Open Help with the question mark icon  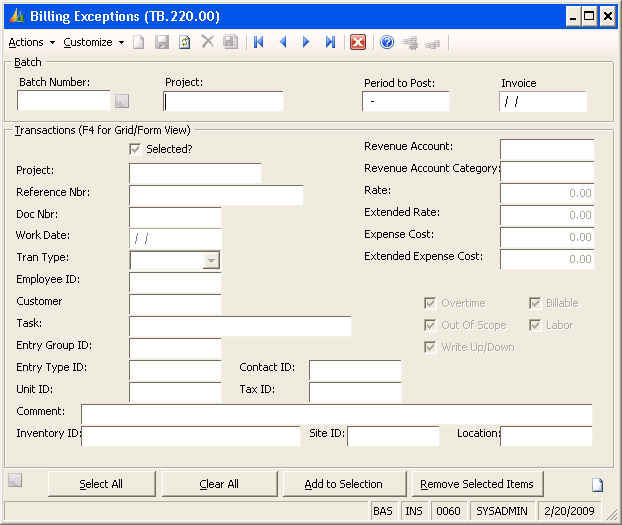(387, 42)
